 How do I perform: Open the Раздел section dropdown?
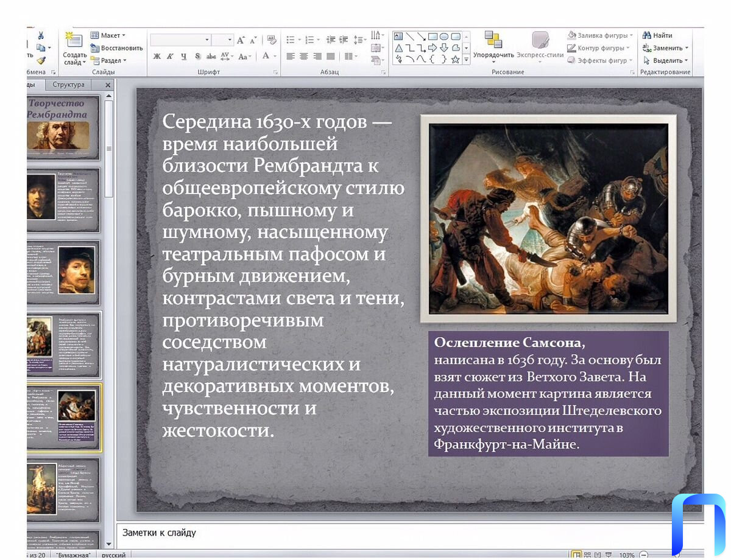[108, 60]
